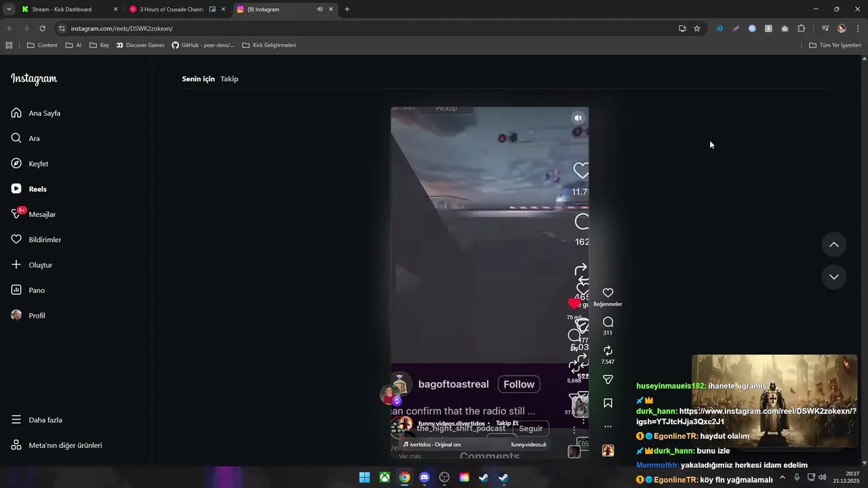Go back in browser history
The width and height of the screenshot is (868, 488).
[x=9, y=28]
